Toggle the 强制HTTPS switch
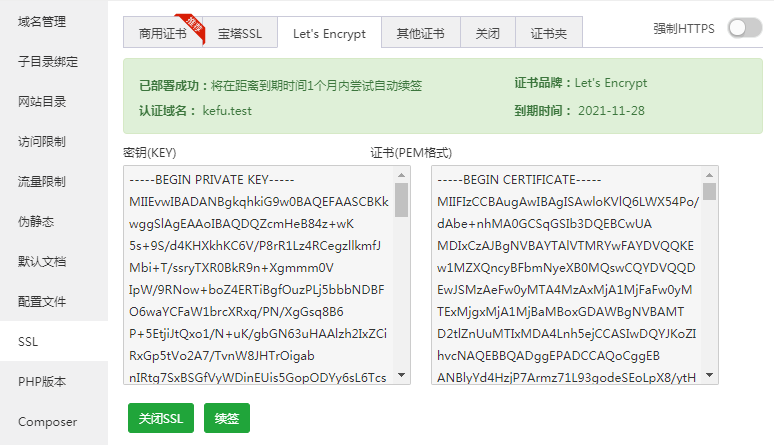The image size is (774, 445). (x=744, y=28)
